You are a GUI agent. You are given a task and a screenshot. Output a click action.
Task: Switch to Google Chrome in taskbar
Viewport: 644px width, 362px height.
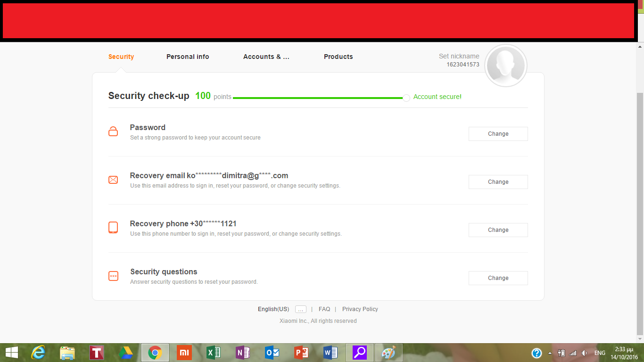tap(155, 353)
